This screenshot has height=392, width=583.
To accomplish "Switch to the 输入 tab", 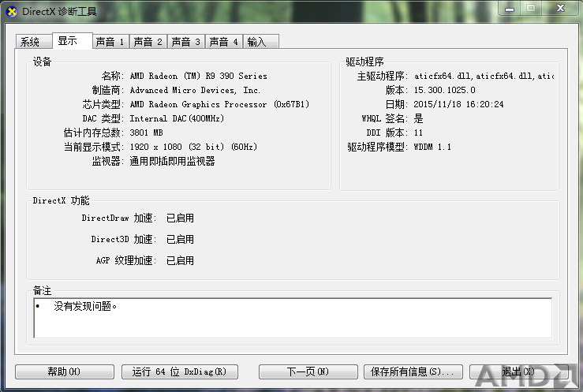I will (260, 42).
